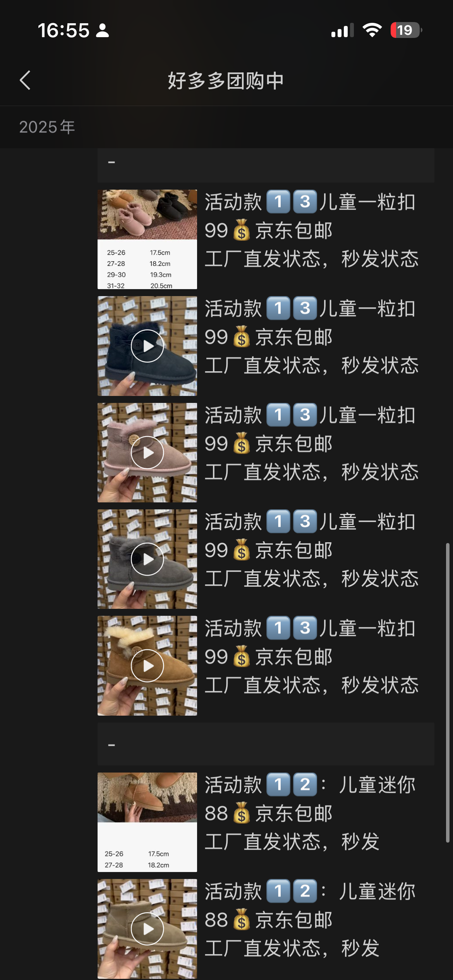
Task: Play the grey button boot video
Action: pos(147,559)
